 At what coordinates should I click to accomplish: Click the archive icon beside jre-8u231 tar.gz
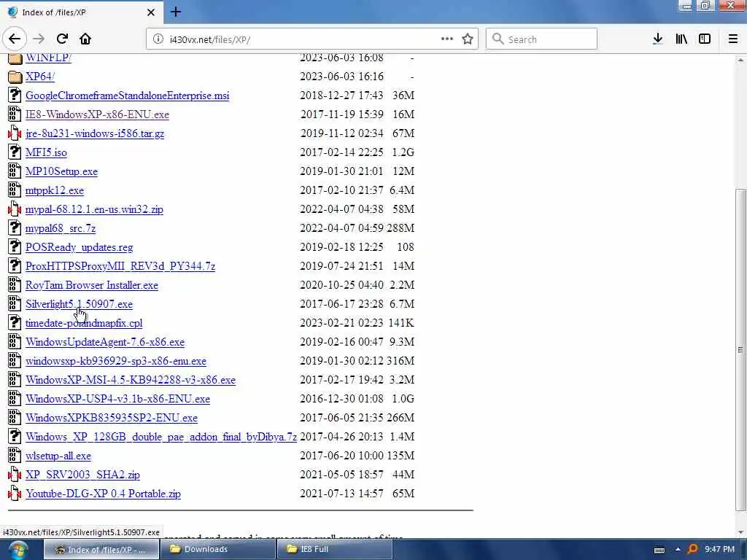15,133
